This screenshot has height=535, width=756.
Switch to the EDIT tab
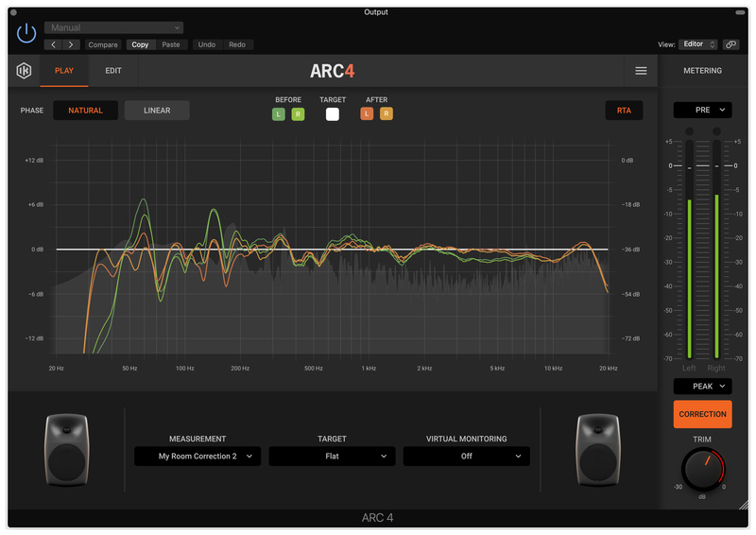click(113, 71)
